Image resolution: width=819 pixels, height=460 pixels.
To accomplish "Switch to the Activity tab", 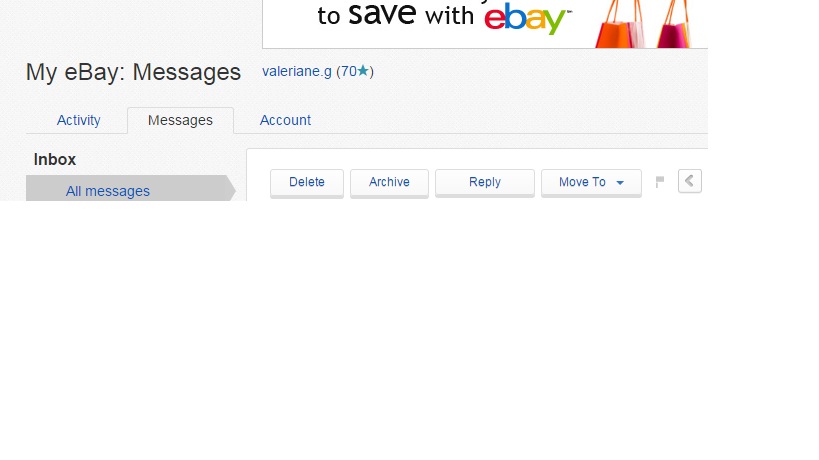I will [78, 120].
